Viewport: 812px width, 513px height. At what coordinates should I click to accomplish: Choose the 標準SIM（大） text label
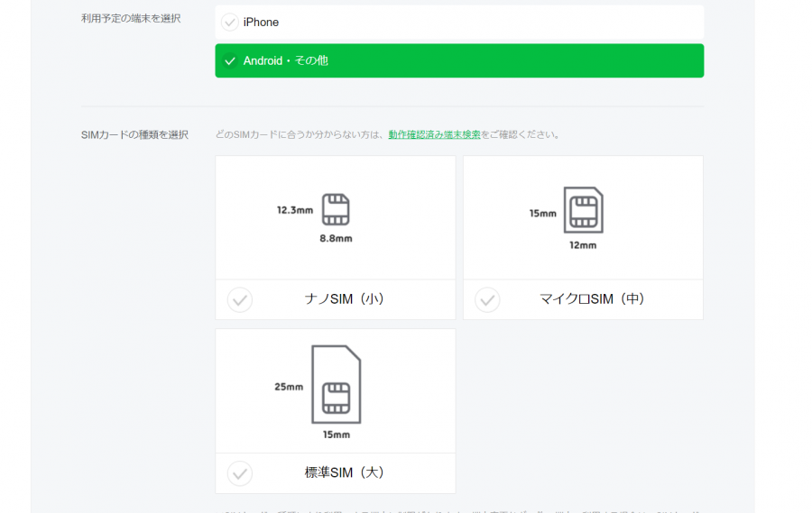346,472
